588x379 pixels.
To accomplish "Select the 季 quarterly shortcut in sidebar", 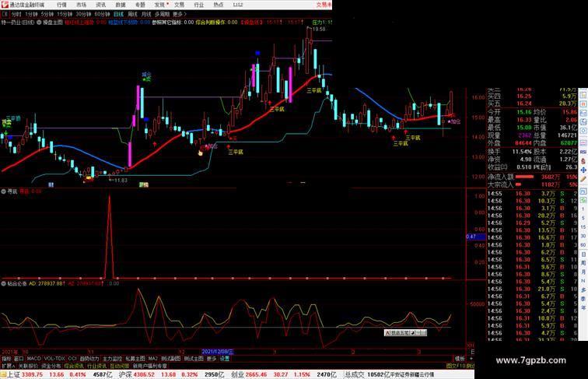I will [x=583, y=299].
